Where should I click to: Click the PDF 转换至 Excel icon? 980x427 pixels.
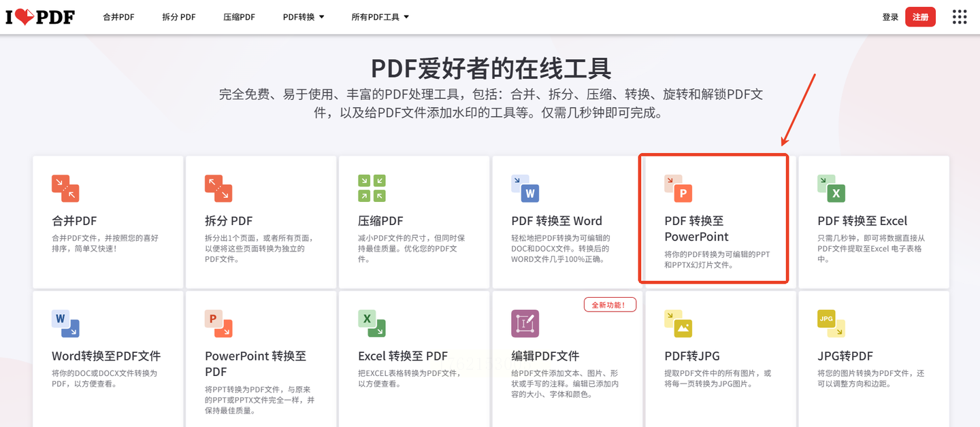[831, 188]
